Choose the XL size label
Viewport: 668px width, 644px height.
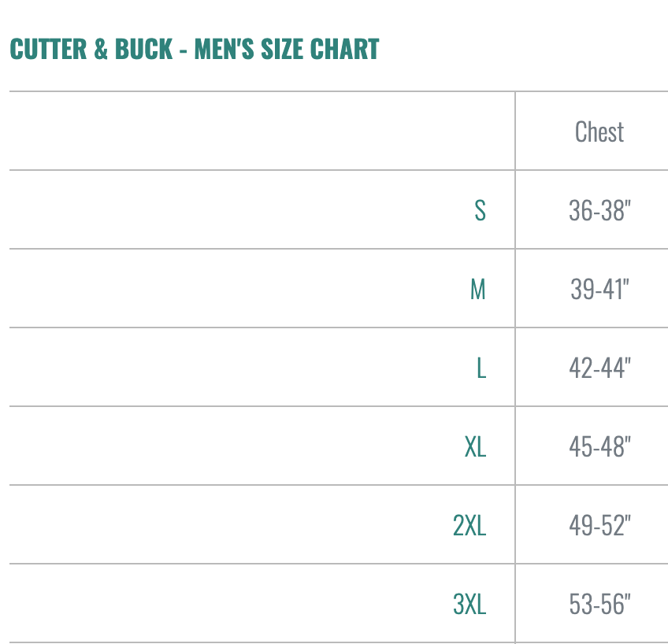coord(475,446)
